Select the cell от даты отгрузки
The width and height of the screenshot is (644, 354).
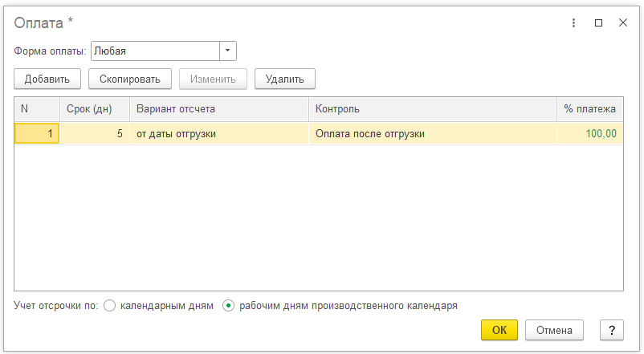click(x=219, y=133)
